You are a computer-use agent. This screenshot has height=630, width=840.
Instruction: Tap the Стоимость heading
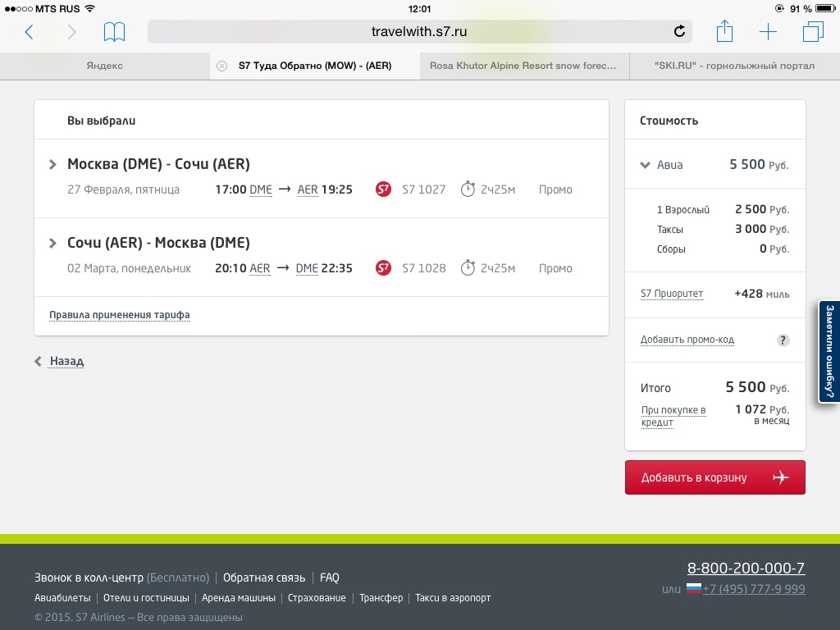[669, 121]
